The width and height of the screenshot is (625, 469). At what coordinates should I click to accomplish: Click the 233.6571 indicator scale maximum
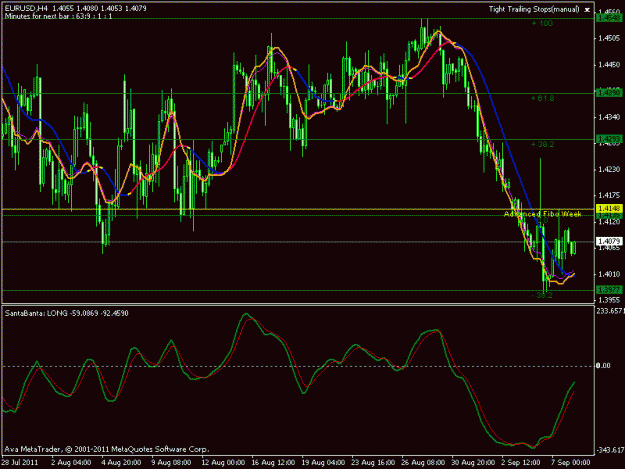click(610, 311)
